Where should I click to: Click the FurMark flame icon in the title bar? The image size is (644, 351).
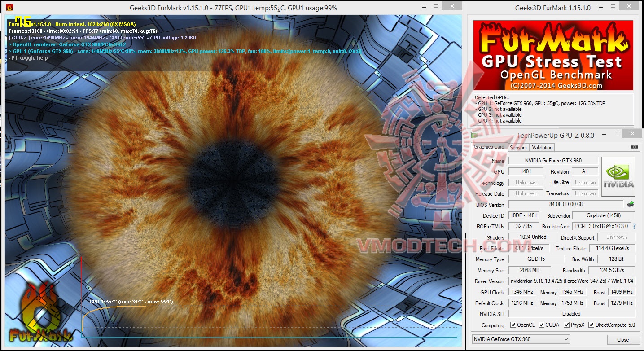click(10, 8)
